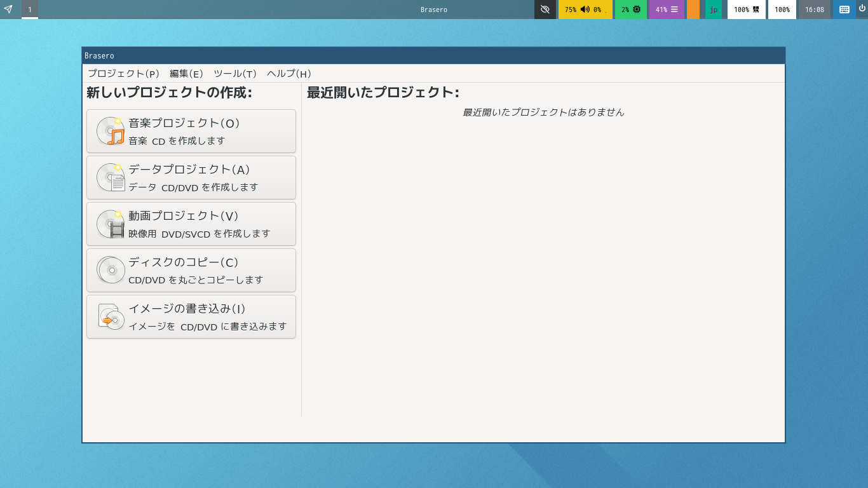Create a データプロジェクト(A) disc
This screenshot has height=488, width=868.
point(191,177)
